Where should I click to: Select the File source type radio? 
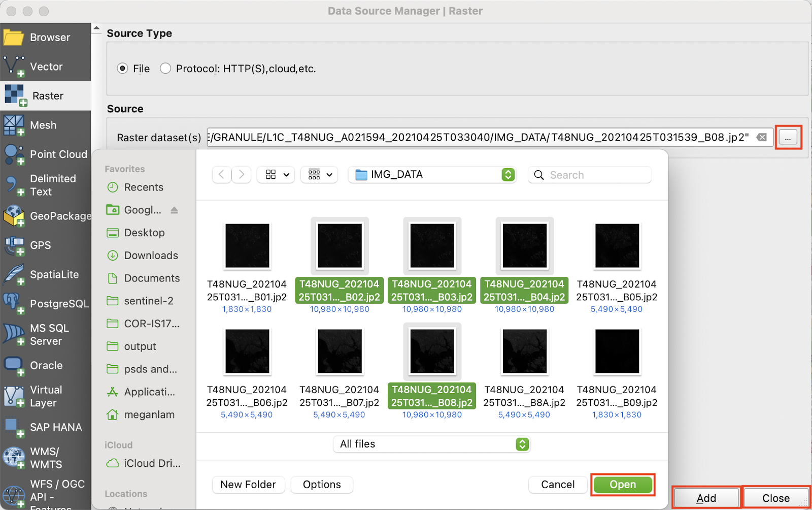coord(122,69)
